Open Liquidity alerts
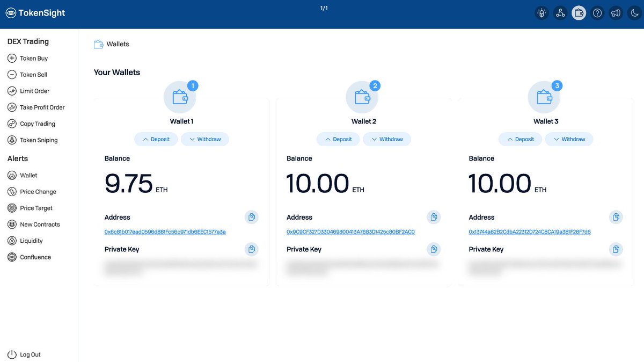644x362 pixels. pyautogui.click(x=25, y=241)
